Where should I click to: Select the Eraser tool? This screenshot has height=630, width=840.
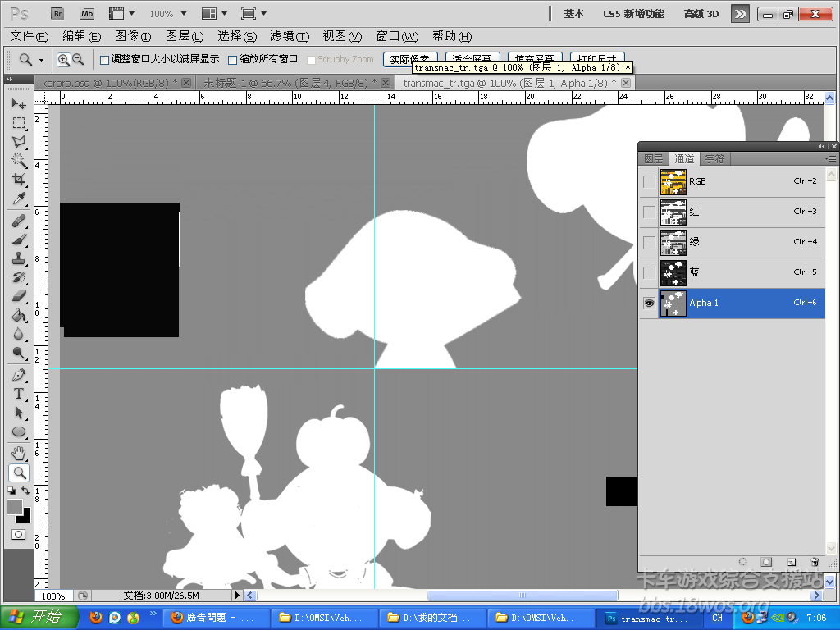[18, 296]
